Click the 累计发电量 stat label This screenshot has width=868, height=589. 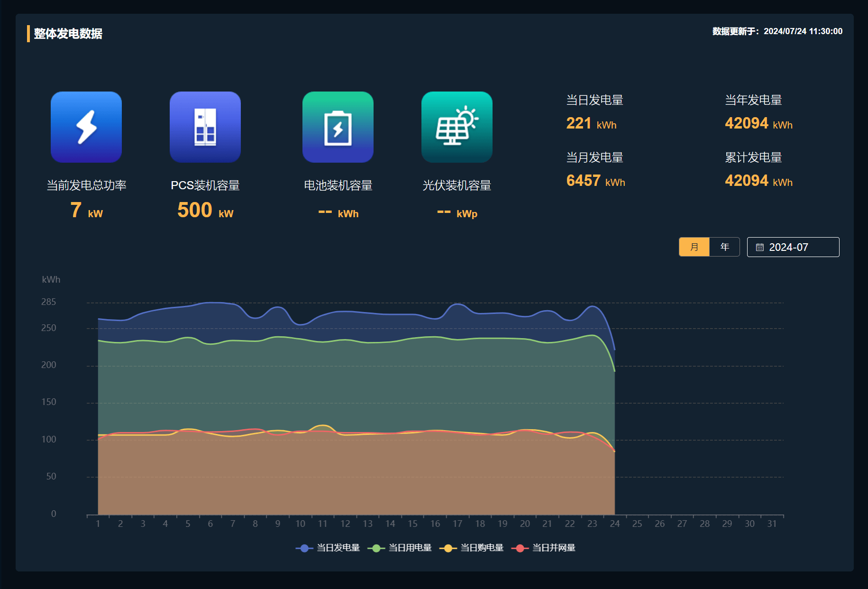(754, 157)
